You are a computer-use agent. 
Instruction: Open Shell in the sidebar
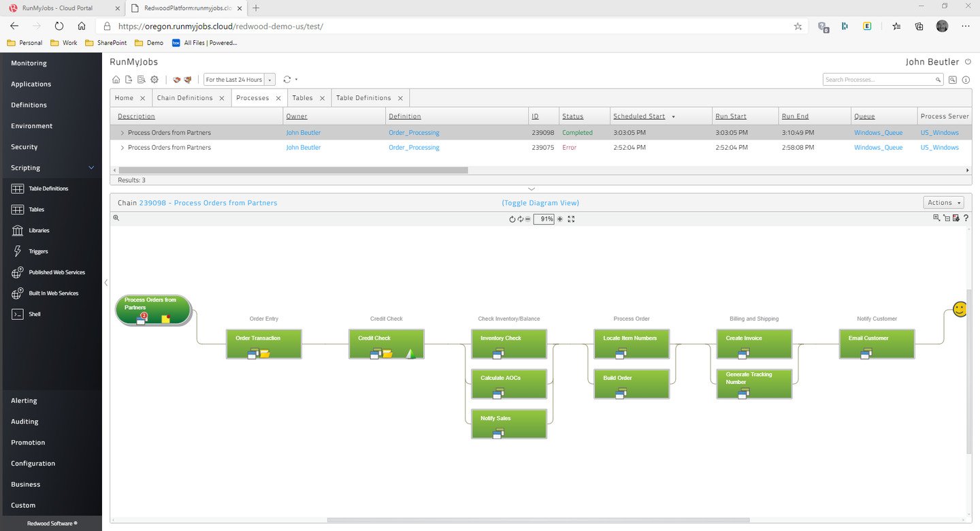pyautogui.click(x=34, y=315)
